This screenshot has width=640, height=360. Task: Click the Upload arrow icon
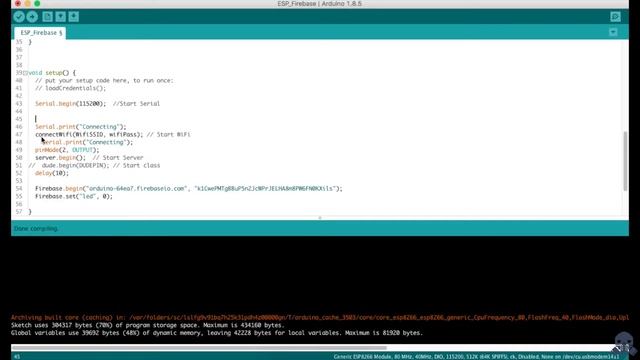pos(32,17)
